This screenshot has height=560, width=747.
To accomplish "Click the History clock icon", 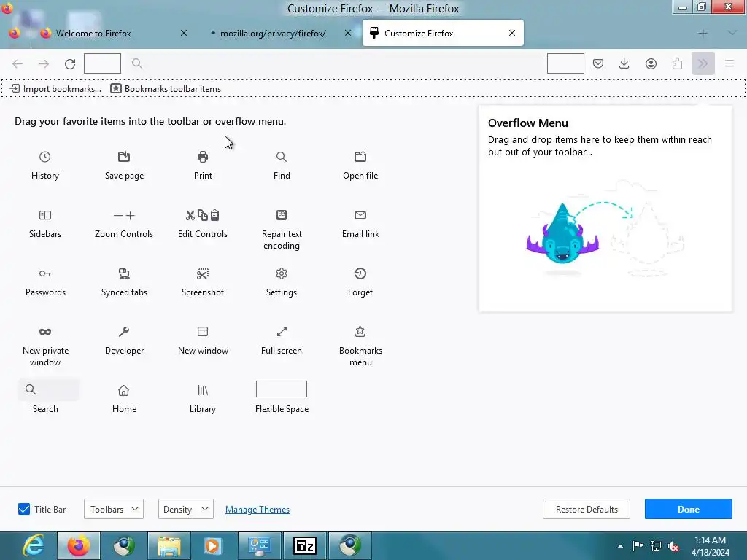I will 44,157.
